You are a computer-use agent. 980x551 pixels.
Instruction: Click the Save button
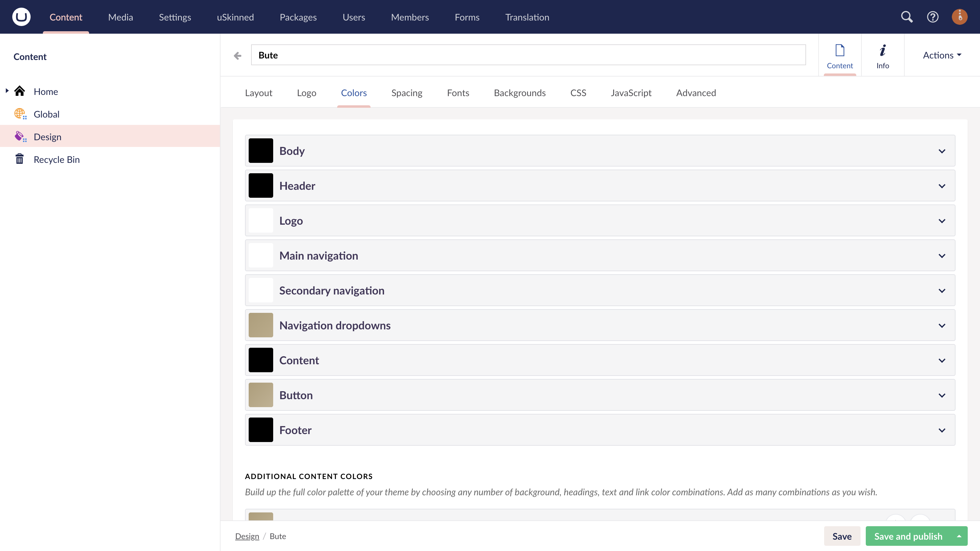(x=842, y=536)
